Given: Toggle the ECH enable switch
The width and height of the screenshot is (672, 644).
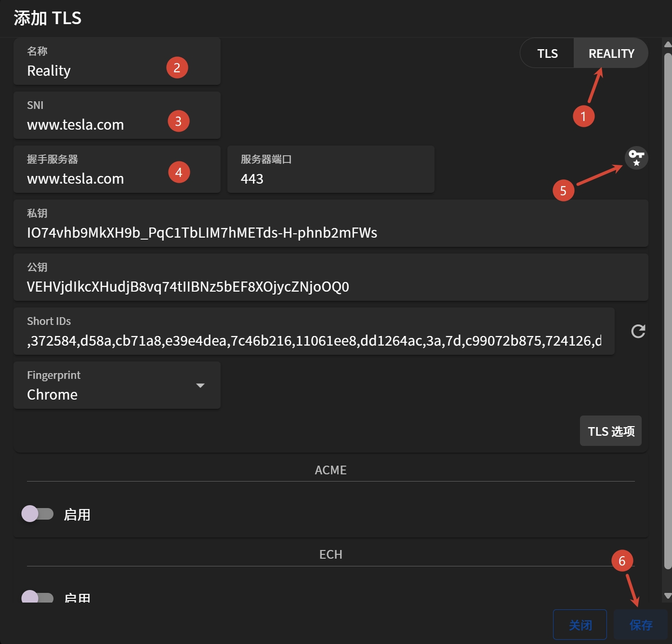Looking at the screenshot, I should click(x=38, y=598).
